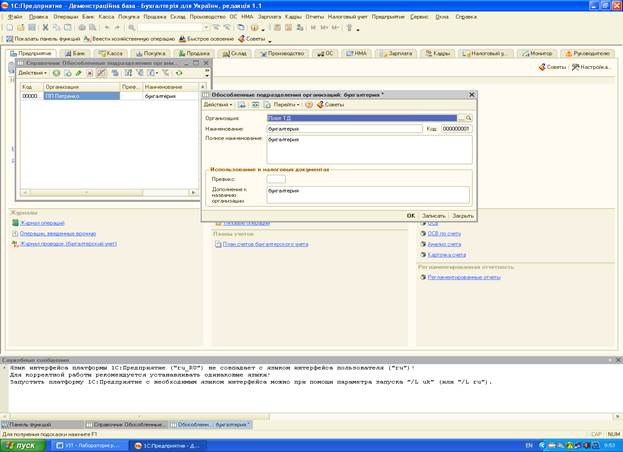Open the Операции menu
The width and height of the screenshot is (623, 452).
[x=66, y=17]
